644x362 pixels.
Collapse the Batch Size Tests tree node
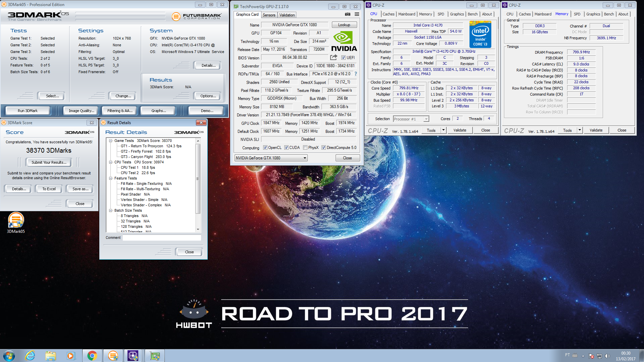pos(111,210)
